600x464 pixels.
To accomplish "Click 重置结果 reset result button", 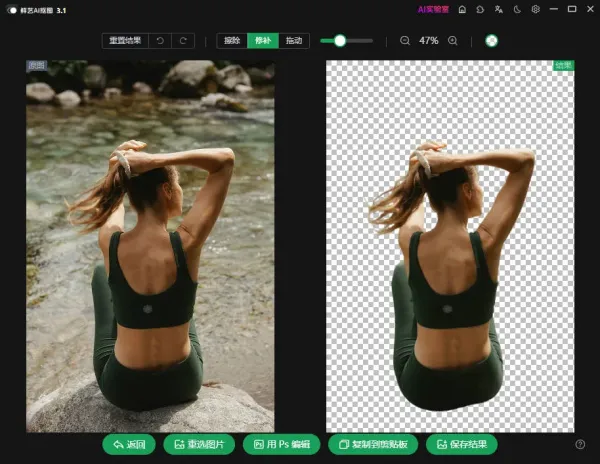I will tap(125, 41).
